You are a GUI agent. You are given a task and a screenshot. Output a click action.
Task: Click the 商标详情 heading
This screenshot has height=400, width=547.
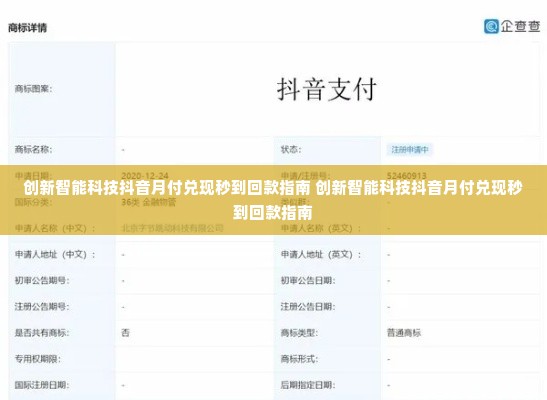click(28, 28)
